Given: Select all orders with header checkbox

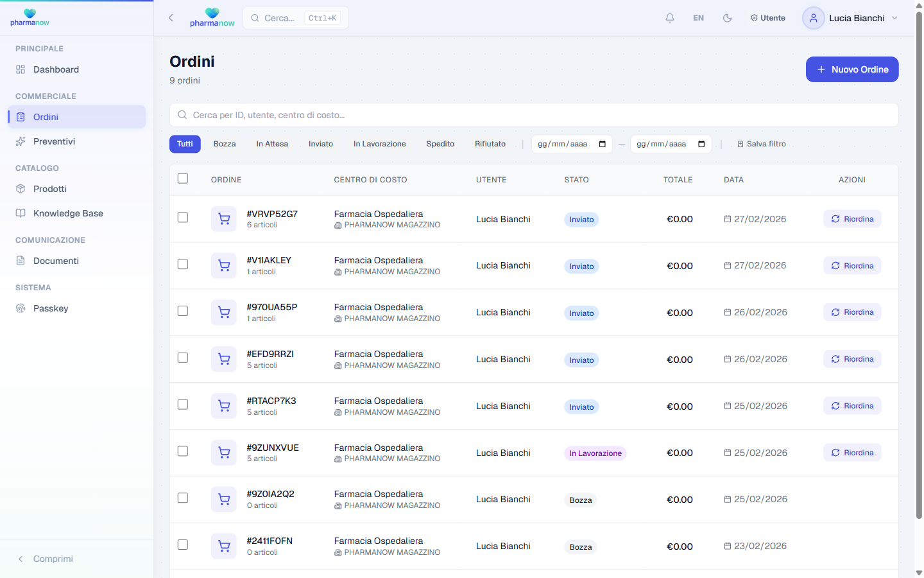Looking at the screenshot, I should (x=183, y=179).
